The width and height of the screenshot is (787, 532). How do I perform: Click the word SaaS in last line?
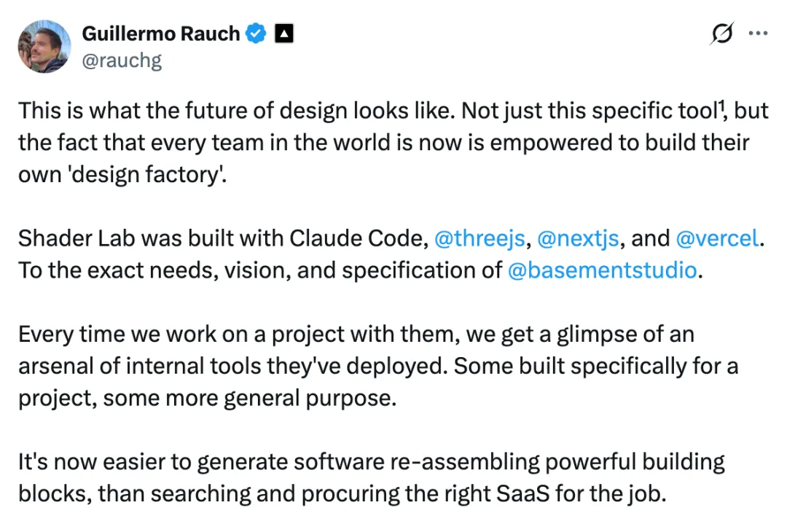(523, 494)
